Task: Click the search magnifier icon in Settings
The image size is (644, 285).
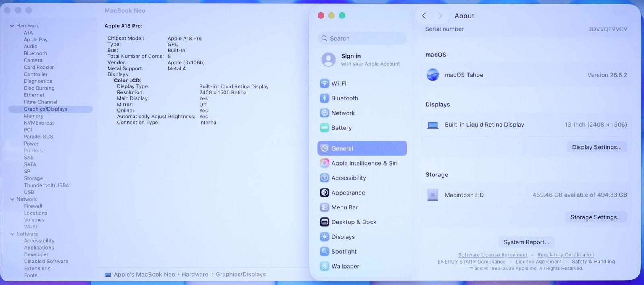Action: [324, 38]
